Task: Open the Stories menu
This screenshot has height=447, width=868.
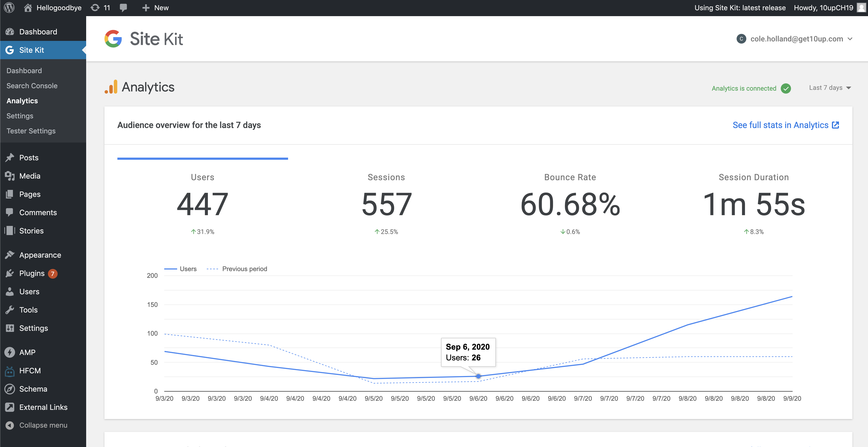Action: (x=43, y=230)
